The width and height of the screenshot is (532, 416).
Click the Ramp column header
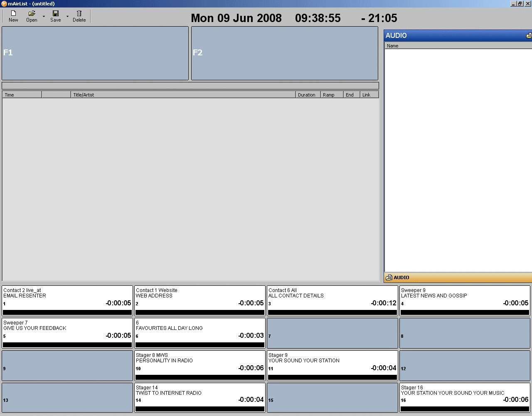click(332, 95)
